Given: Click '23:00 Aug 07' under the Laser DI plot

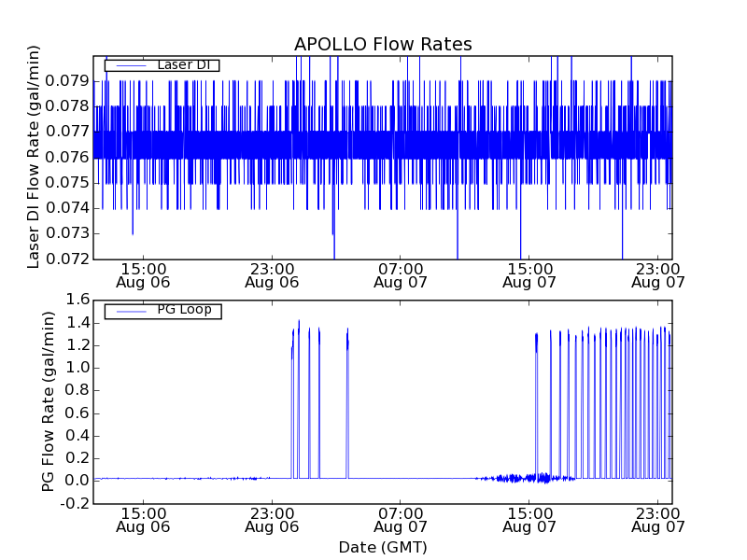Looking at the screenshot, I should 658,276.
